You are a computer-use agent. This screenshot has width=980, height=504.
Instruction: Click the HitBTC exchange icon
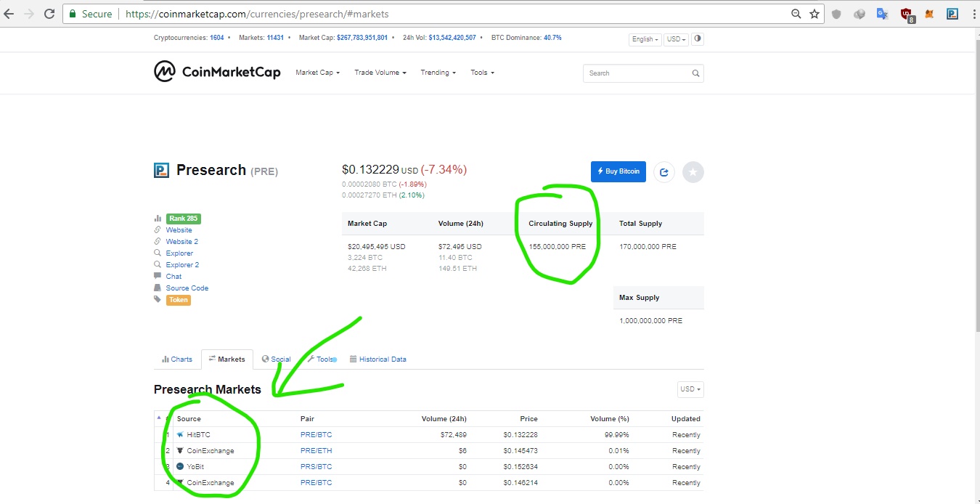pos(180,435)
